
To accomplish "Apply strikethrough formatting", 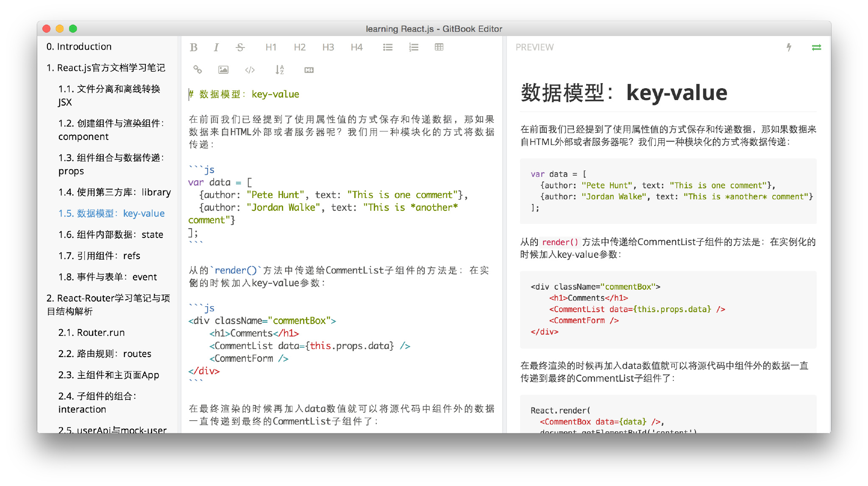I will click(240, 47).
